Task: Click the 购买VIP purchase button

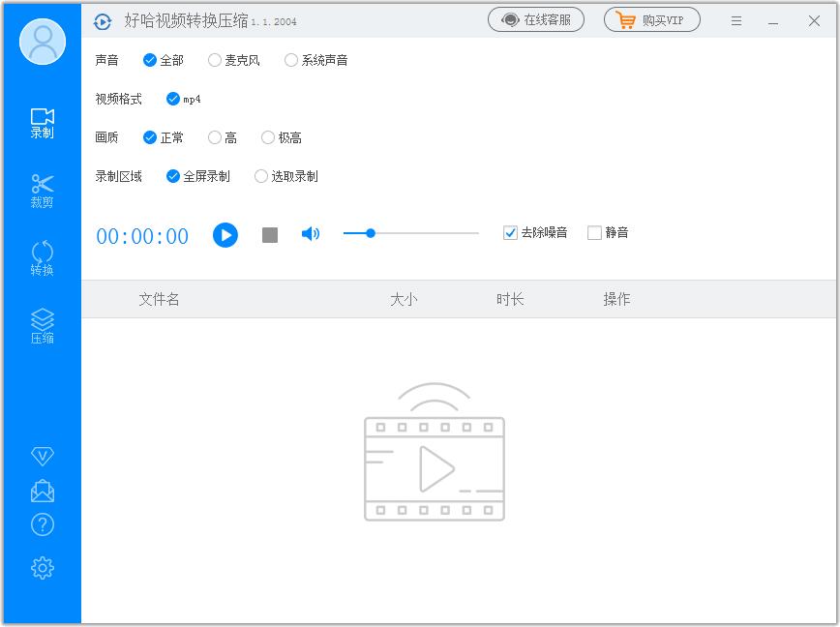Action: pos(652,19)
